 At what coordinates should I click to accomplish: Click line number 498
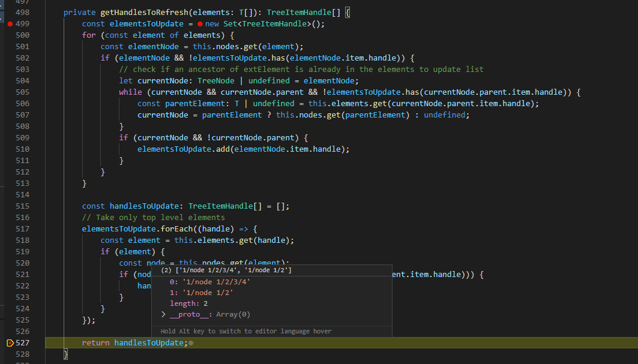pos(22,13)
